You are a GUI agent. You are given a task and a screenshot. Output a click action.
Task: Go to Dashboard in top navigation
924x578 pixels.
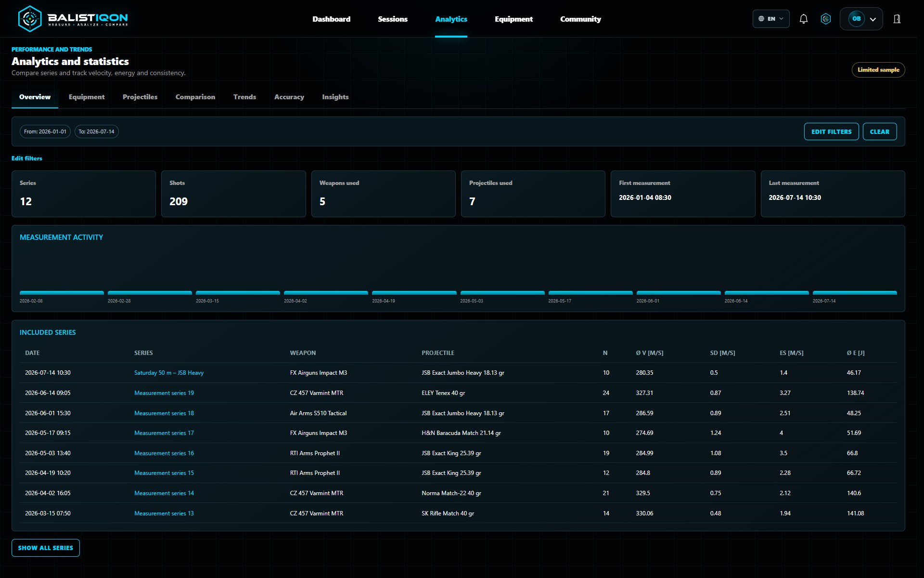[x=331, y=19]
